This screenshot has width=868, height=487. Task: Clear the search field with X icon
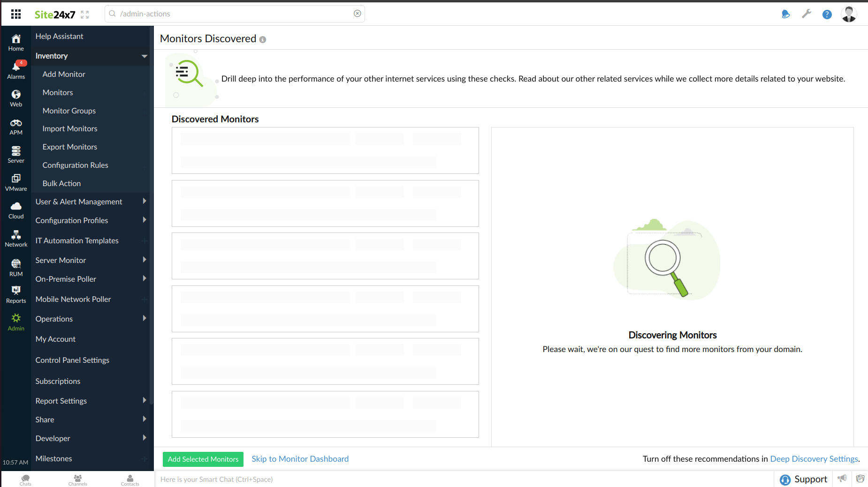coord(358,14)
